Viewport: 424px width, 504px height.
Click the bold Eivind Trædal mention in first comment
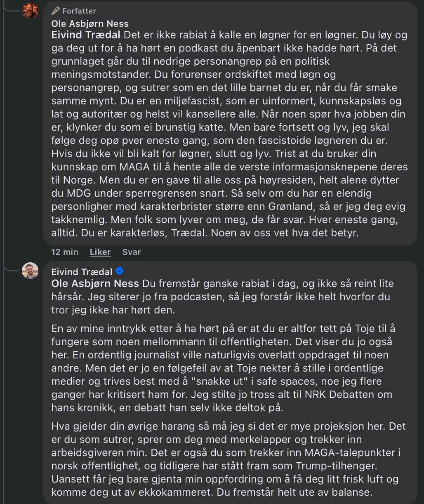(86, 35)
